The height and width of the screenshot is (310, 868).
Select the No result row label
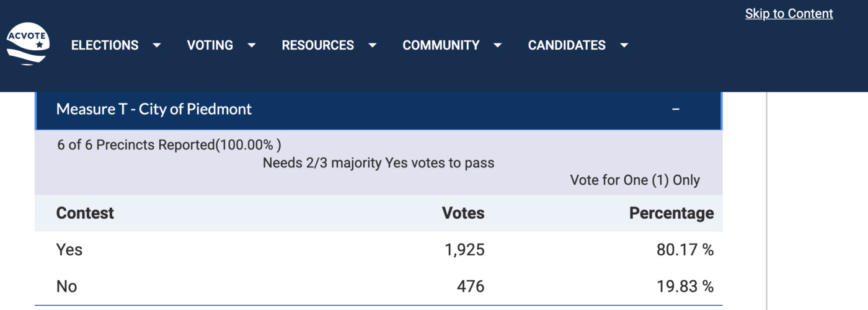(x=67, y=286)
